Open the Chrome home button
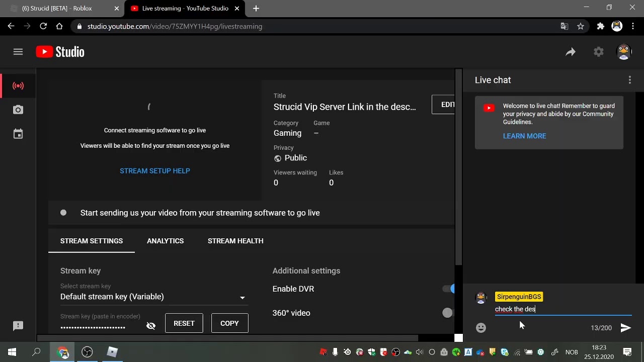The width and height of the screenshot is (644, 362). click(59, 26)
